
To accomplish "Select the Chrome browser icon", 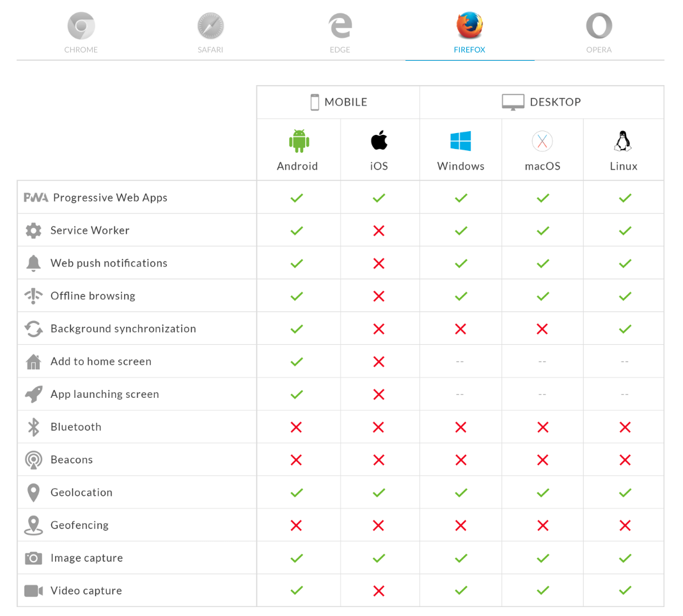I will (x=81, y=26).
